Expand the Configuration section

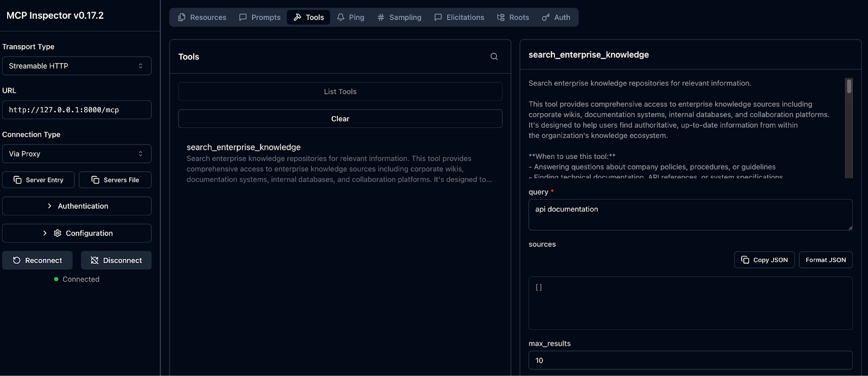[x=76, y=233]
